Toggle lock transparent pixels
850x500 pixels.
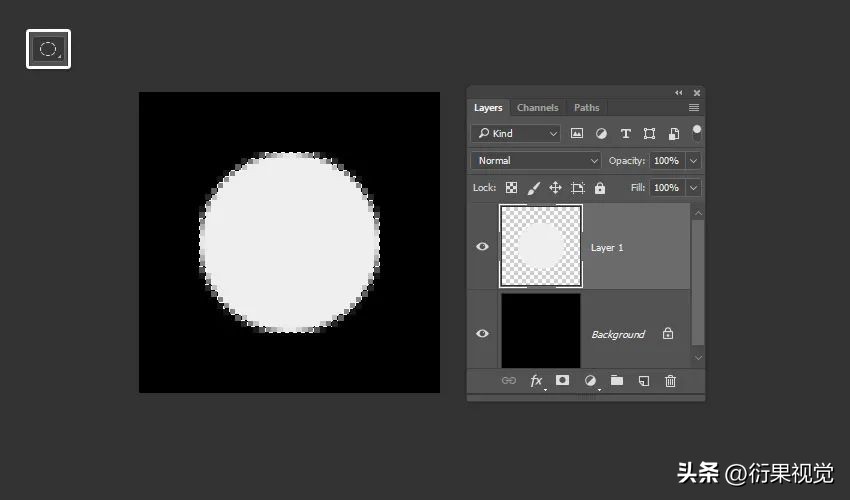pyautogui.click(x=511, y=188)
